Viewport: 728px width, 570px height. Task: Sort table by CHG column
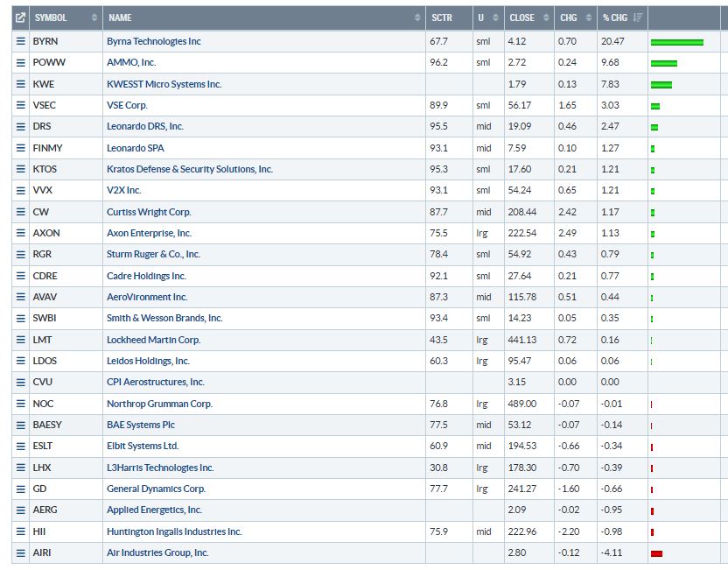click(576, 18)
